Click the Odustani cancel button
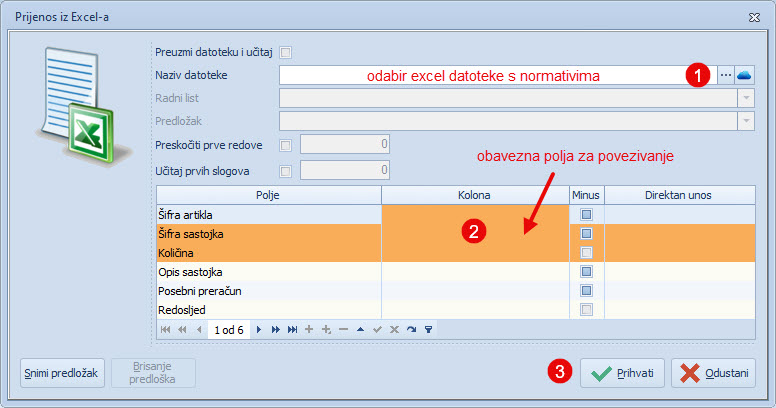The image size is (776, 408). [713, 373]
